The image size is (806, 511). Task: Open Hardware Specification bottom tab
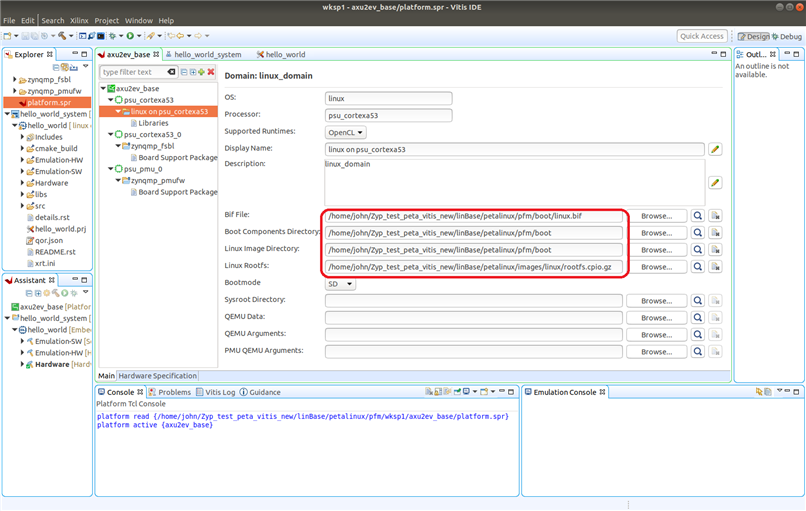(157, 376)
